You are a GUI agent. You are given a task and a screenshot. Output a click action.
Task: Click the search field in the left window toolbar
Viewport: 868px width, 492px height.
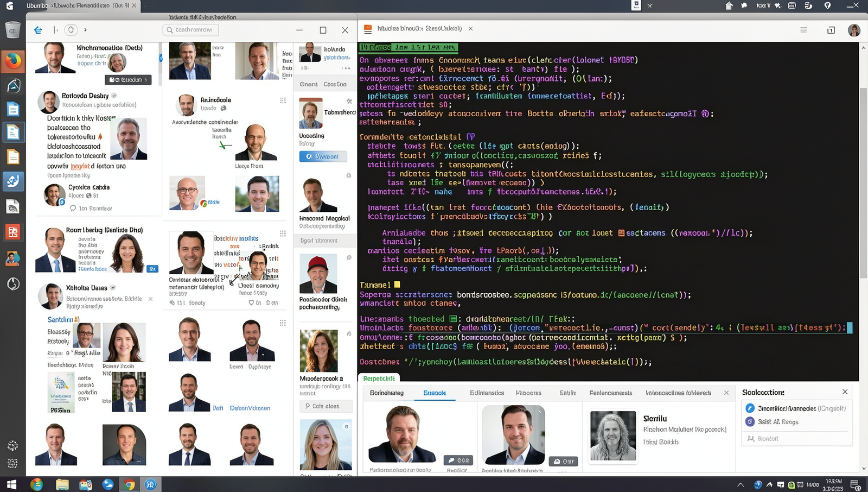(190, 30)
